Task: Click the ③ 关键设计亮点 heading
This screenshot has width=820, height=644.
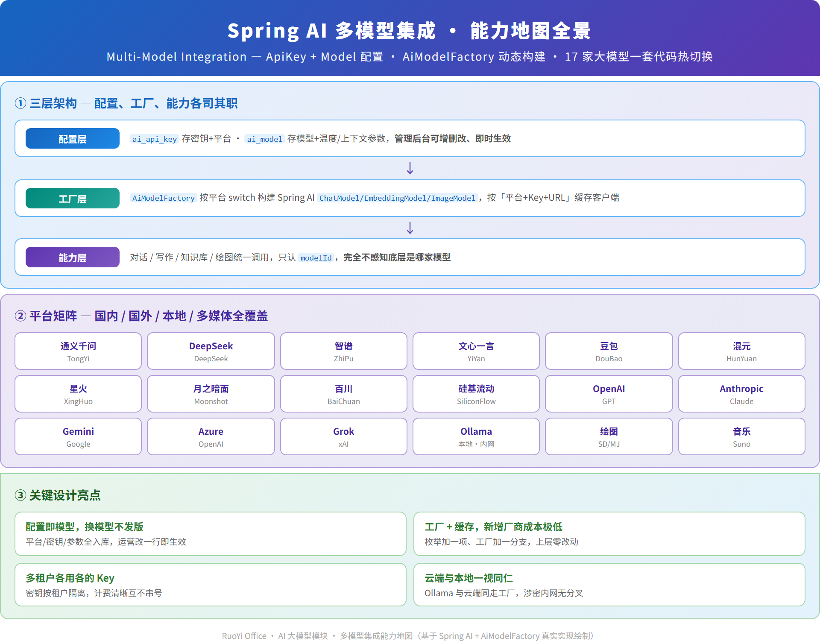Action: click(x=58, y=495)
